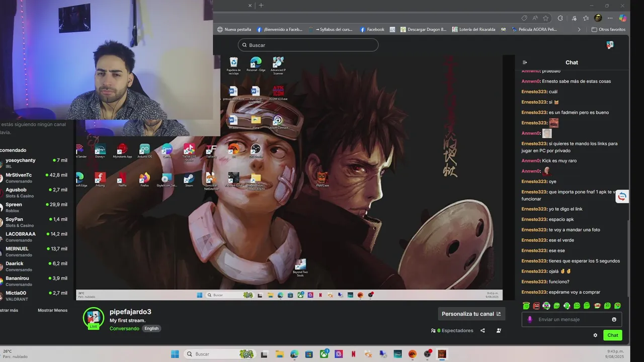Insert the red angry face emote
The width and height of the screenshot is (644, 362).
click(x=536, y=306)
